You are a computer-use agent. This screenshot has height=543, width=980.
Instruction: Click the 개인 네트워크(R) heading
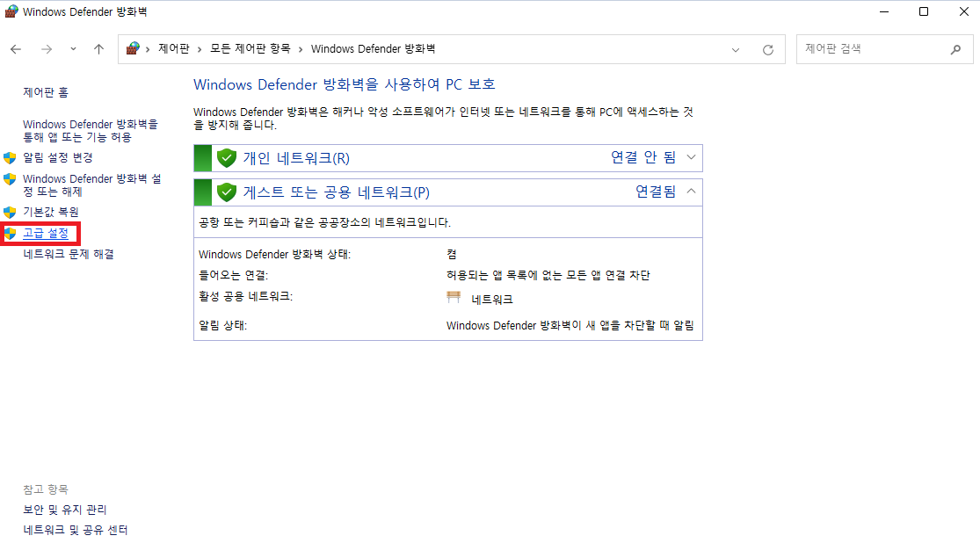(x=296, y=158)
